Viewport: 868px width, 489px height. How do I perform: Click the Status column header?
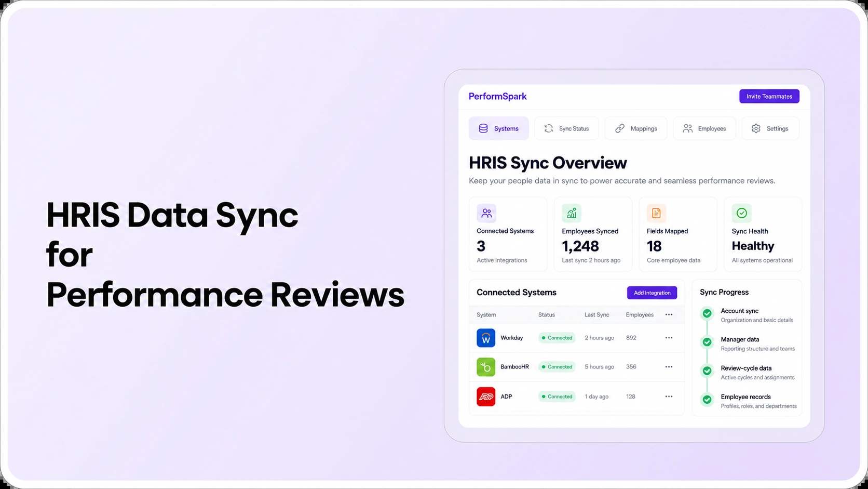(x=547, y=315)
